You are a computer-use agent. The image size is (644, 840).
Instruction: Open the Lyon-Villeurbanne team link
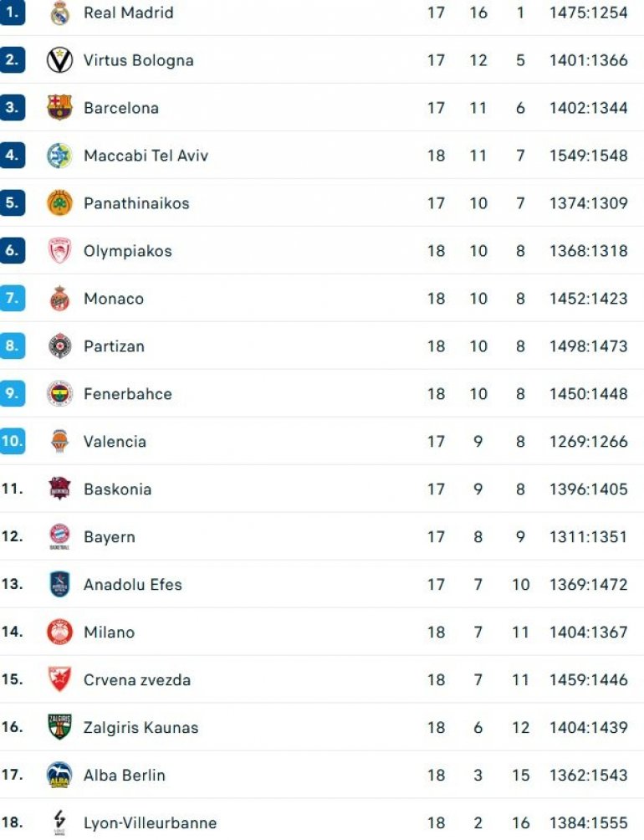150,823
